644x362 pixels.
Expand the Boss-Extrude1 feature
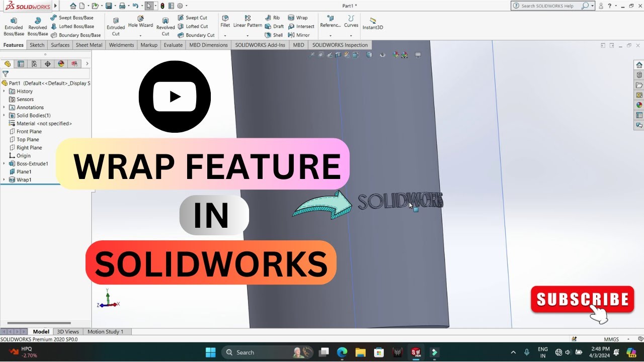4,163
